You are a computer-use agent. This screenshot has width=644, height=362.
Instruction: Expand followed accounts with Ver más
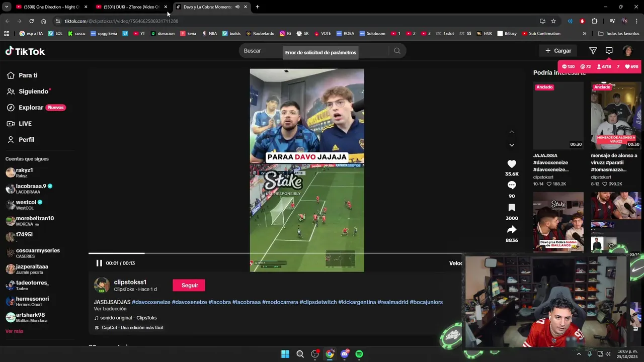coord(14,331)
